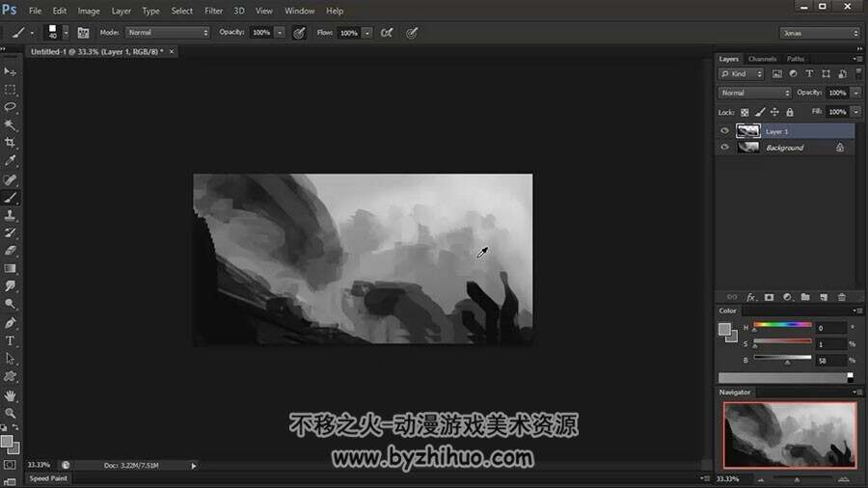This screenshot has width=868, height=488.
Task: Switch to the Channels tab
Action: (x=762, y=59)
